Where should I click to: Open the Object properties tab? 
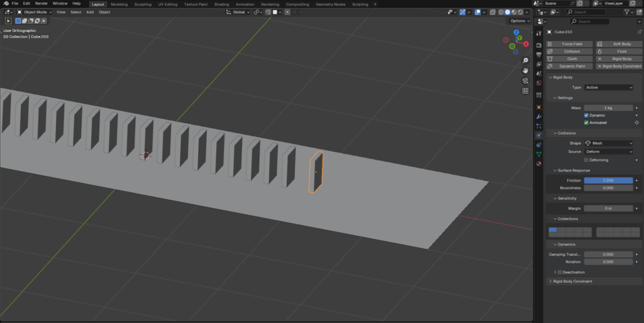tap(539, 107)
